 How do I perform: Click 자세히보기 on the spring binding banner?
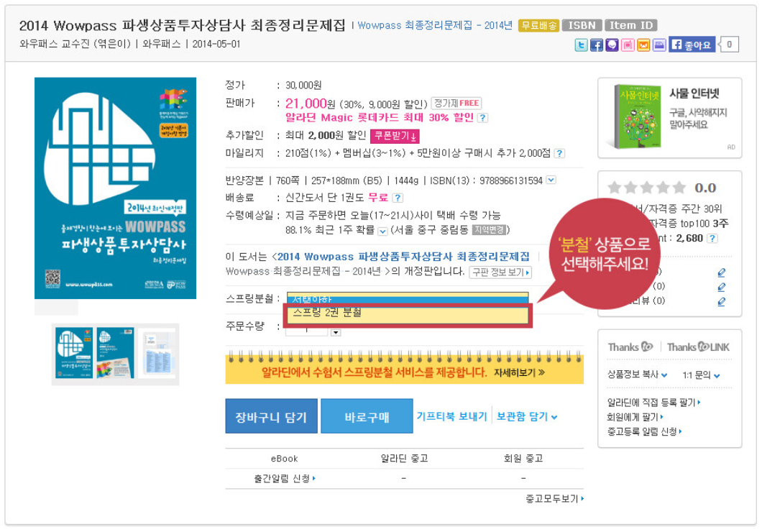(519, 372)
